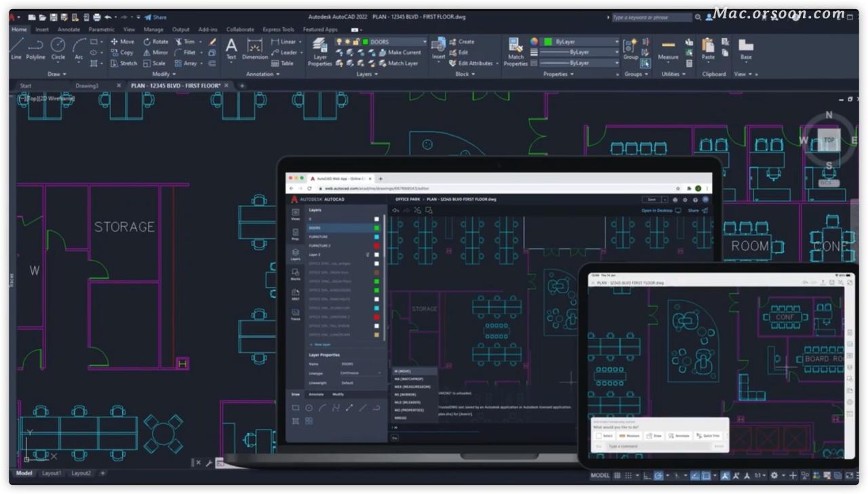Click the Make Current button in Layers panel
This screenshot has width=868, height=494.
[x=402, y=52]
